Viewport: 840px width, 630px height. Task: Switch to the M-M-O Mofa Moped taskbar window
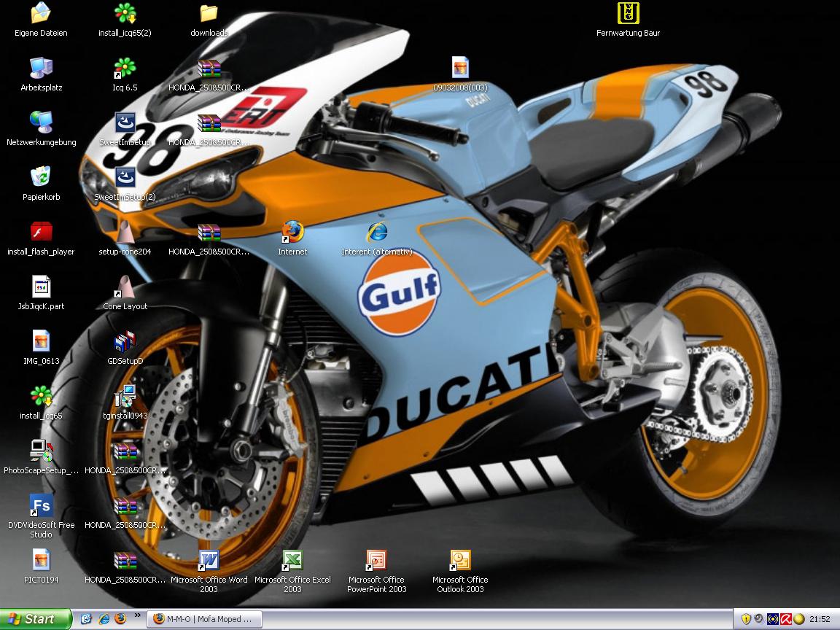click(x=204, y=619)
